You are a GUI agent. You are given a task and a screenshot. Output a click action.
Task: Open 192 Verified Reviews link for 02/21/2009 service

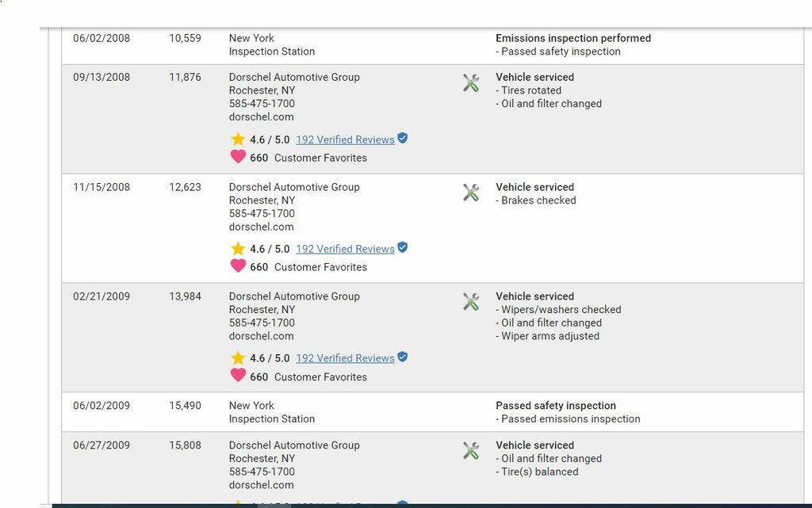[x=345, y=358]
